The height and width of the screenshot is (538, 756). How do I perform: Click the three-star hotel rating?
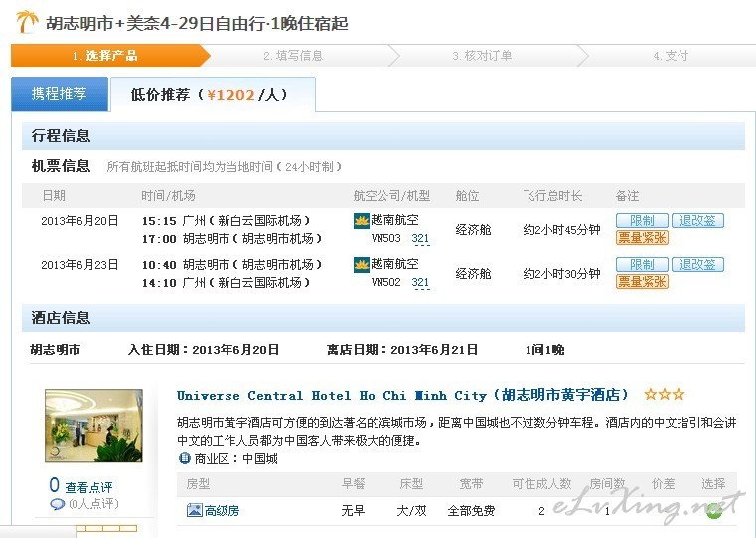[665, 395]
